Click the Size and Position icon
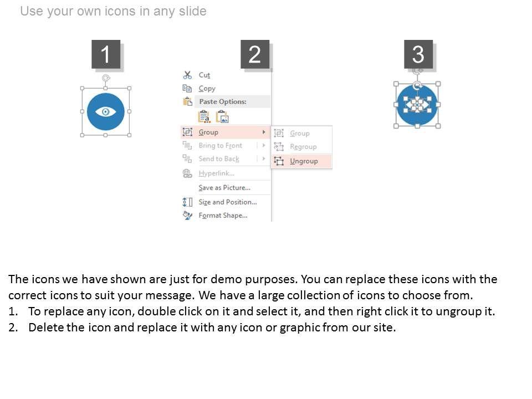Screen dimensions: 532x399 pos(187,202)
